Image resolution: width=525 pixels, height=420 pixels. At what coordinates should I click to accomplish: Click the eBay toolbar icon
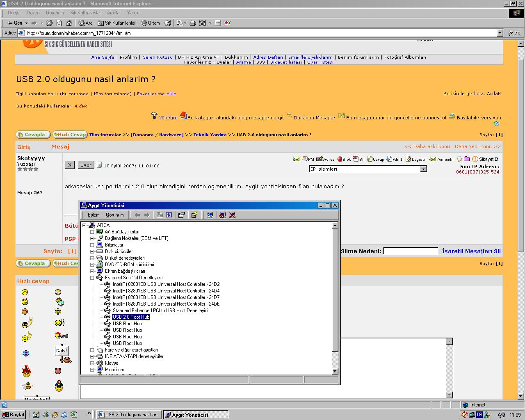[228, 23]
